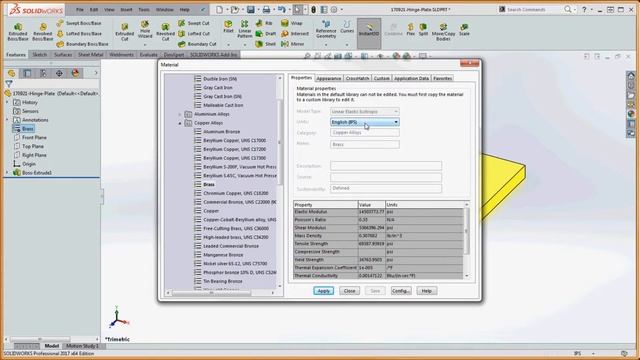This screenshot has width=640, height=360.
Task: Open the Insert menu
Action: click(x=126, y=9)
